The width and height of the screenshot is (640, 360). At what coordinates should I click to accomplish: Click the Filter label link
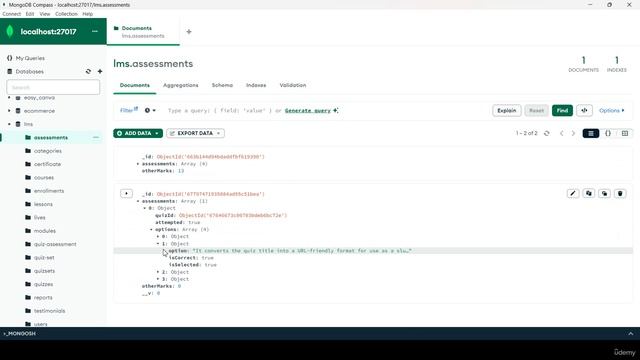coord(129,110)
